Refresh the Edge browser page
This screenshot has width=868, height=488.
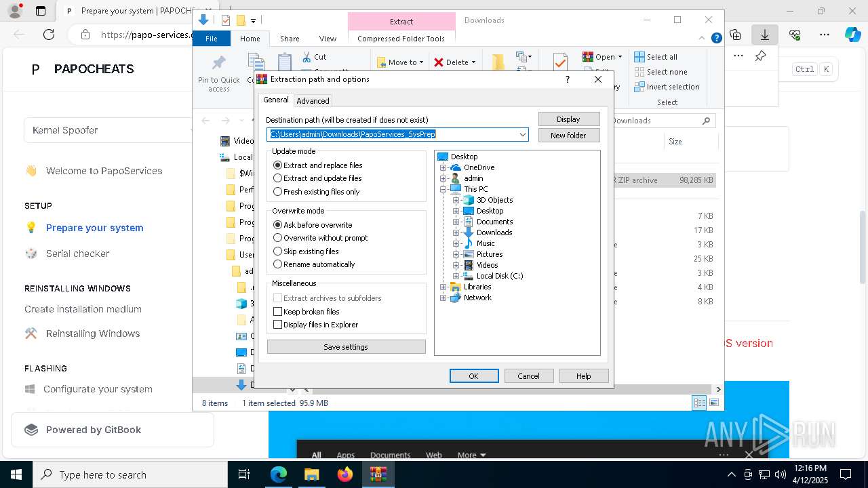click(x=49, y=35)
